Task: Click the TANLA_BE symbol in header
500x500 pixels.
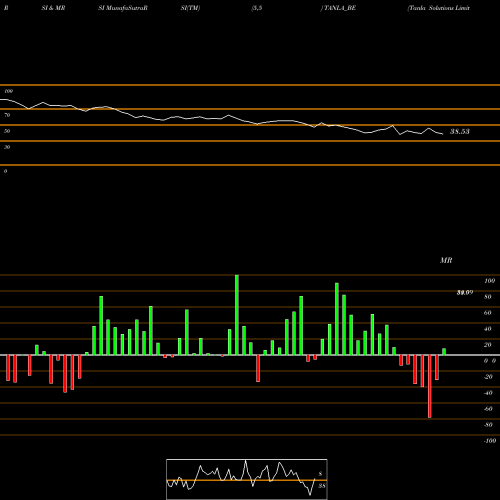Action: [338, 8]
